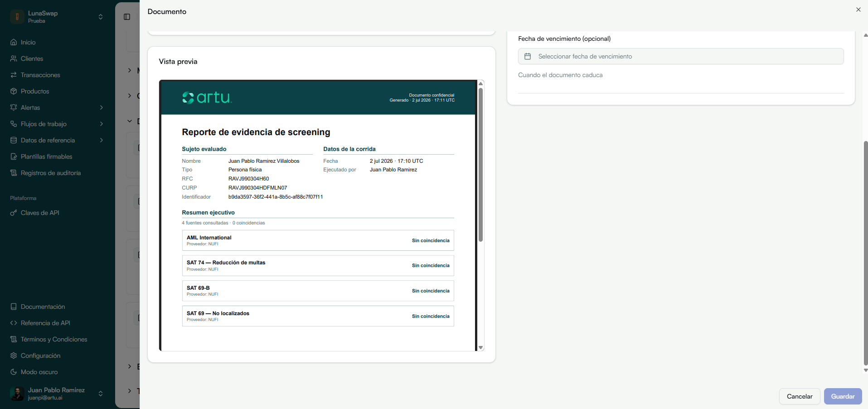This screenshot has height=409, width=868.
Task: Go to Clientes section
Action: coord(57,58)
